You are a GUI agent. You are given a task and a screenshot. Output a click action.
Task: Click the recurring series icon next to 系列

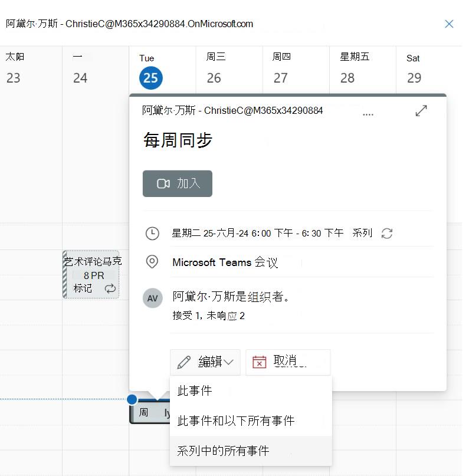pos(387,234)
